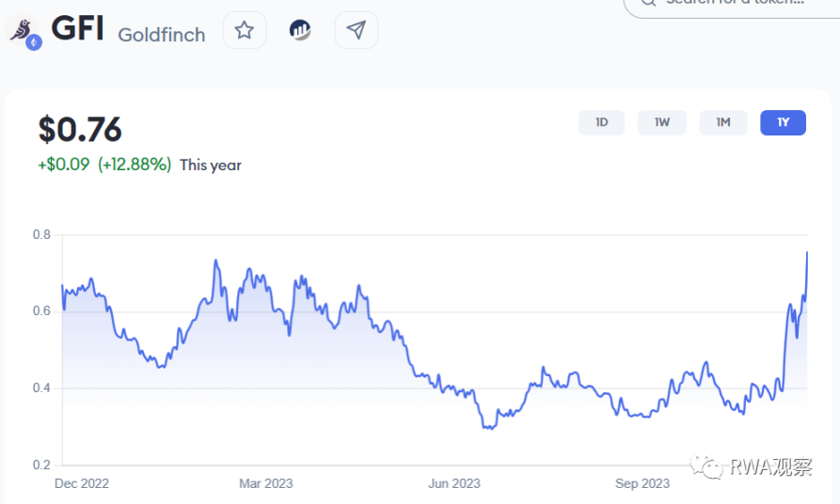
Task: Open the round bar-chart analytics icon
Action: pyautogui.click(x=300, y=30)
